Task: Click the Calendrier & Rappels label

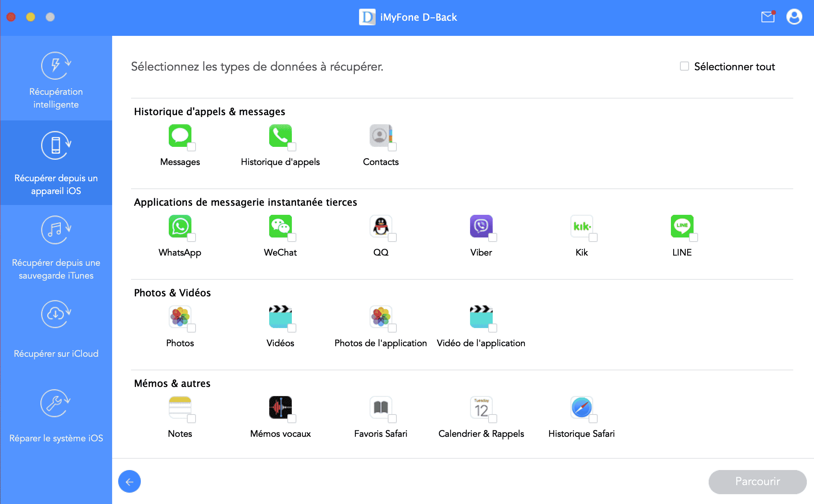Action: [481, 434]
